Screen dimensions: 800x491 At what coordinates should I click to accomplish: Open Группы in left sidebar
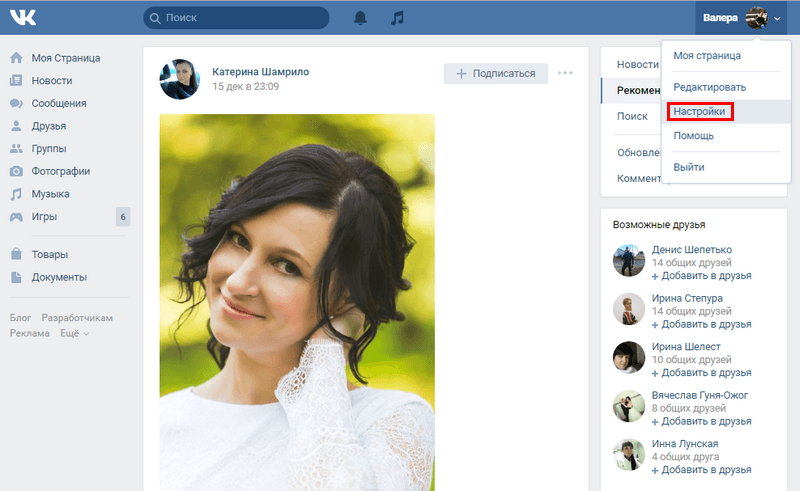pyautogui.click(x=49, y=149)
